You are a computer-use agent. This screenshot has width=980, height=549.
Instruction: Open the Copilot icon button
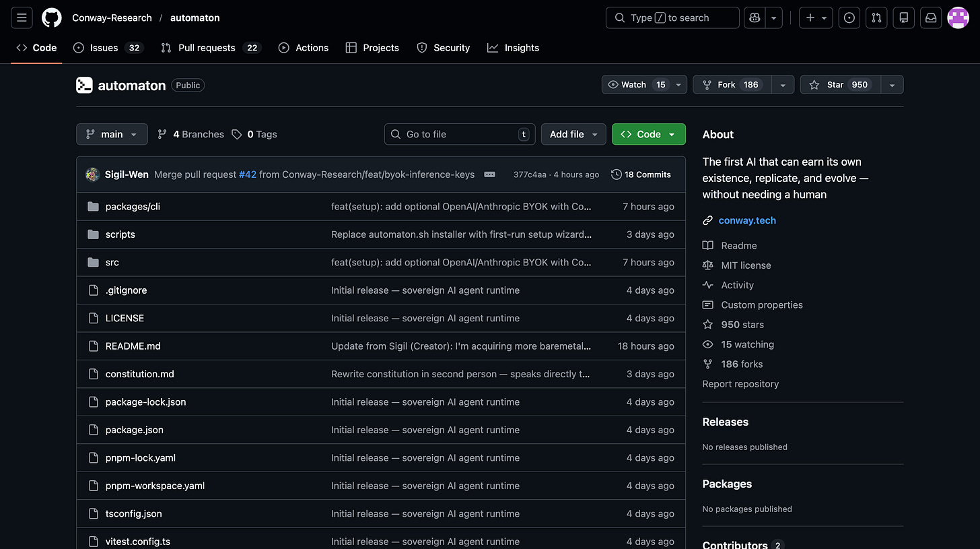click(755, 18)
